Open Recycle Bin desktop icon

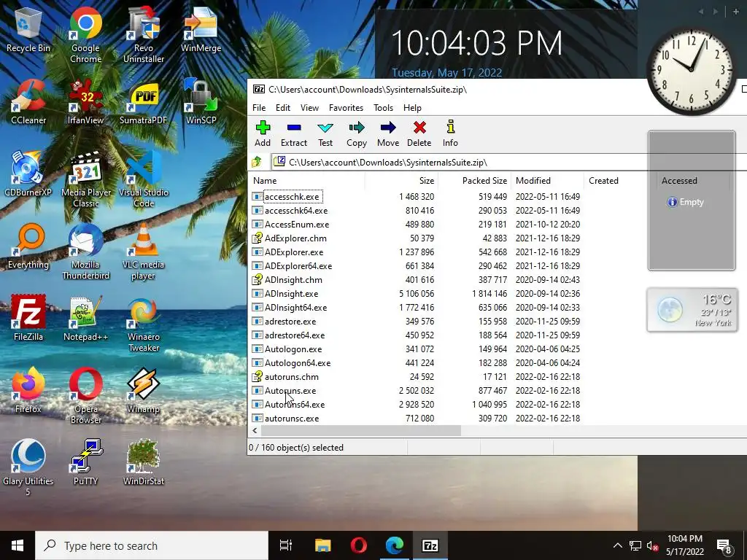[28, 31]
